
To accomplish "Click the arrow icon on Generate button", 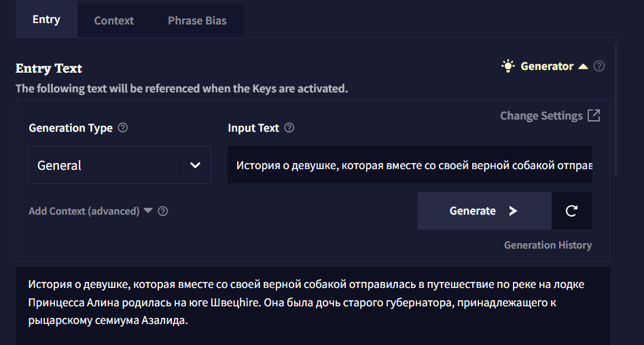I will pos(513,211).
